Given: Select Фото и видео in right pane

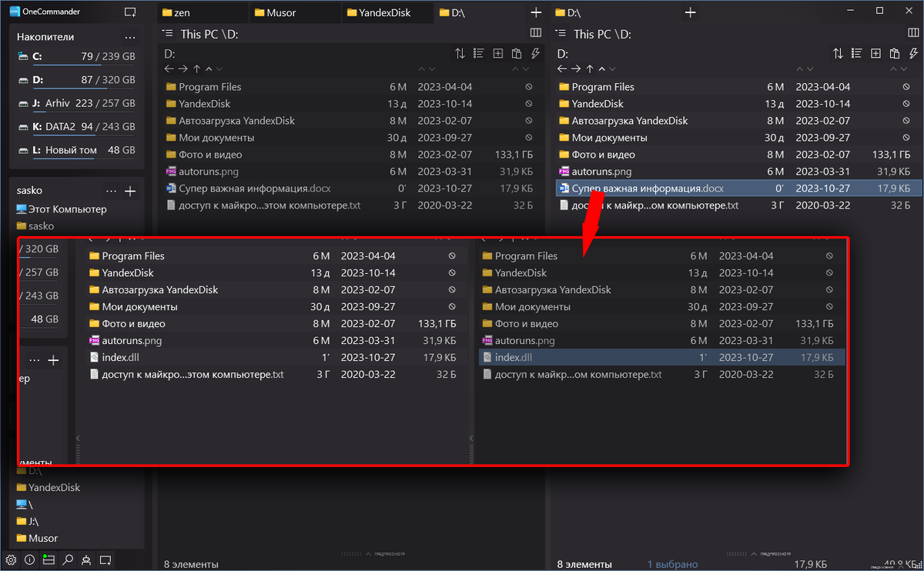Looking at the screenshot, I should pyautogui.click(x=738, y=155).
